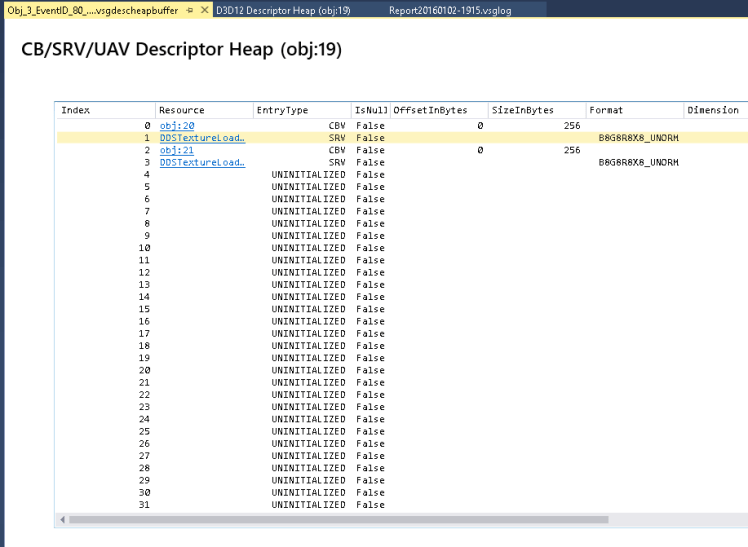This screenshot has width=748, height=547.
Task: Sort by Resource column header
Action: tap(204, 110)
